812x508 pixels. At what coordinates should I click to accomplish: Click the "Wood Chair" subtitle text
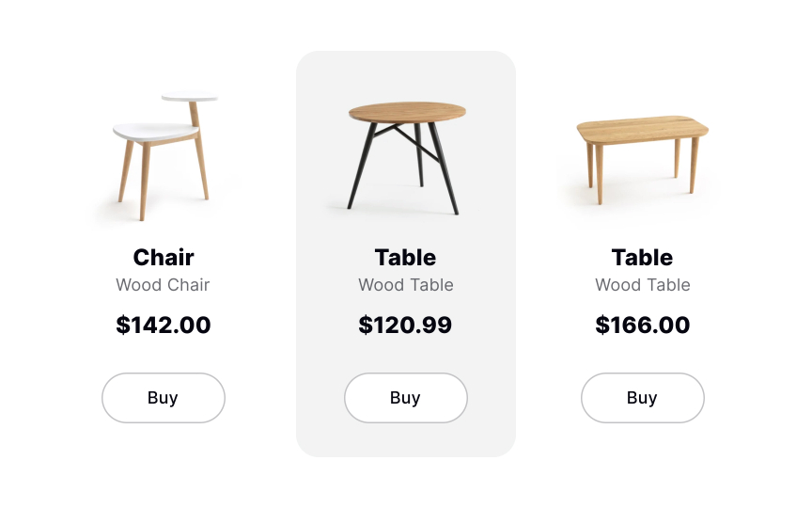click(x=163, y=285)
